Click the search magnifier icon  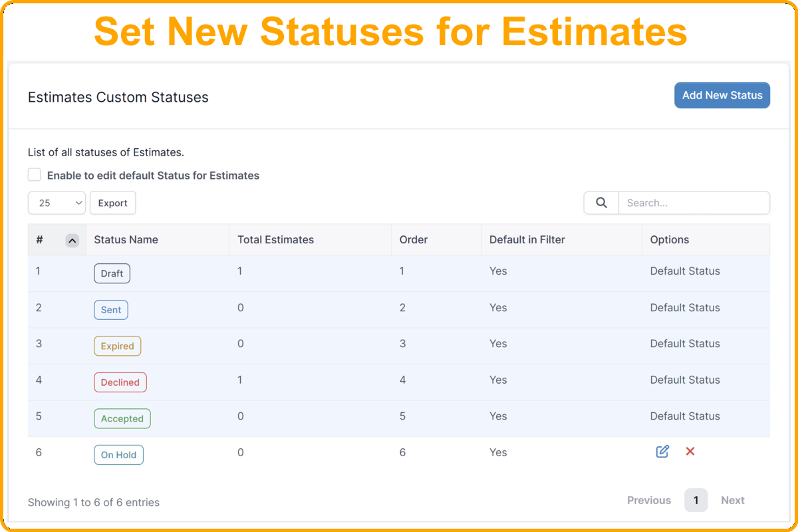[x=600, y=202]
